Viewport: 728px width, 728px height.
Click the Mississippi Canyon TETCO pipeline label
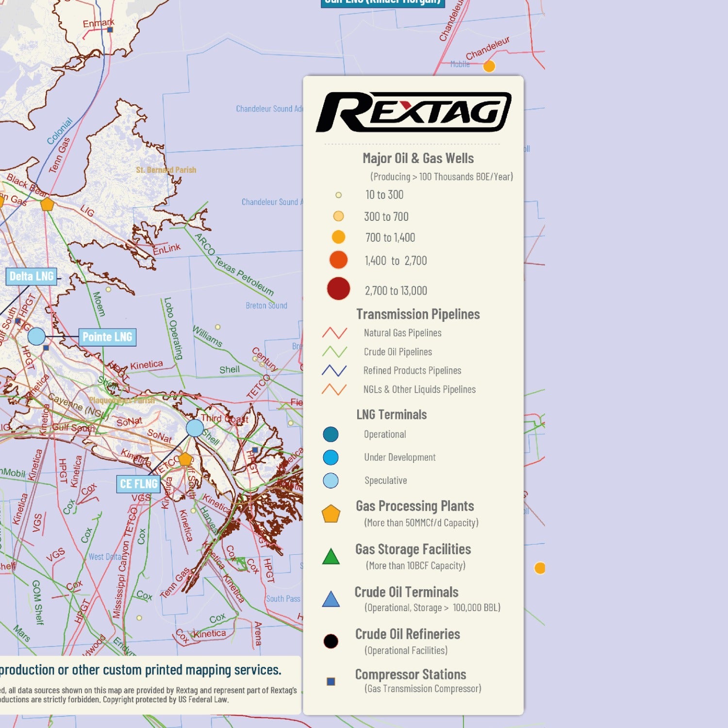tap(126, 563)
